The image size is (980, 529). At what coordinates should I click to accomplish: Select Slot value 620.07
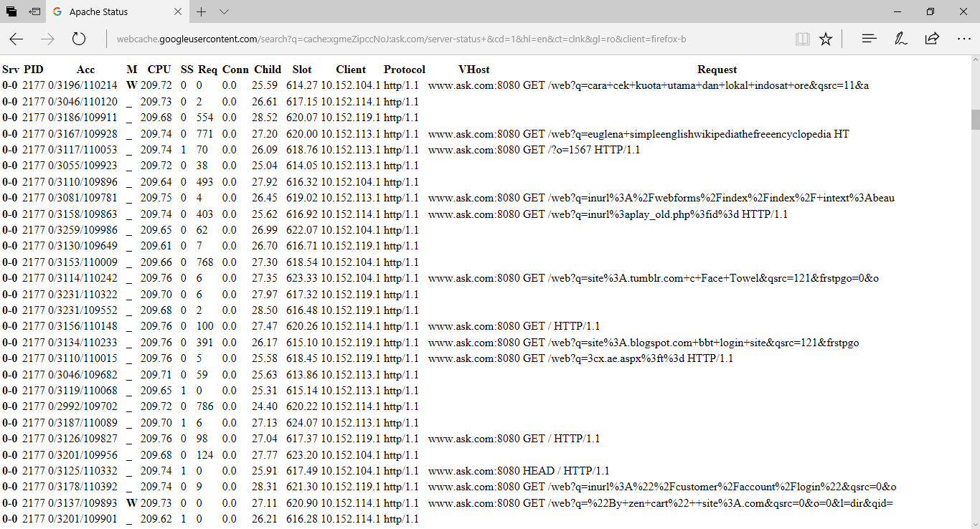point(301,118)
